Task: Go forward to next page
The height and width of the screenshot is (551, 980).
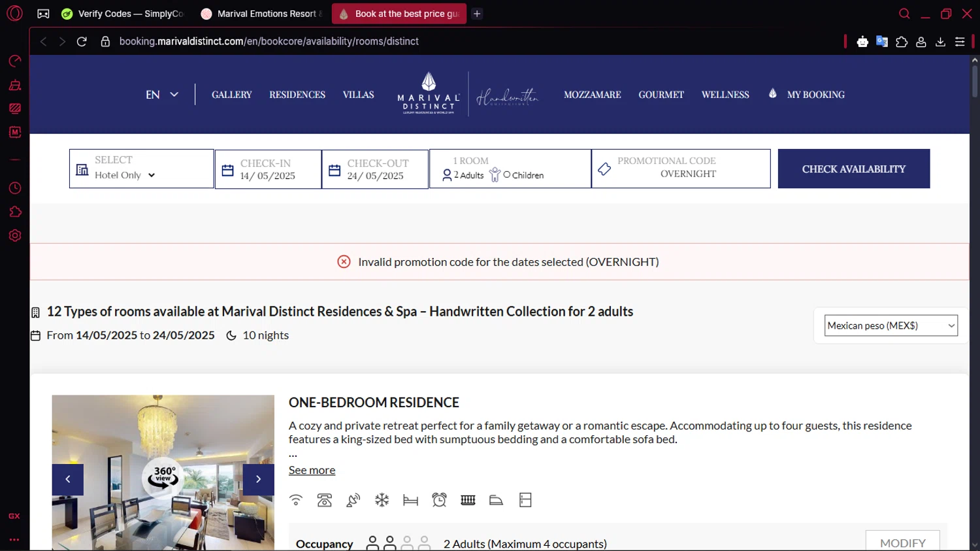Action: pyautogui.click(x=62, y=41)
